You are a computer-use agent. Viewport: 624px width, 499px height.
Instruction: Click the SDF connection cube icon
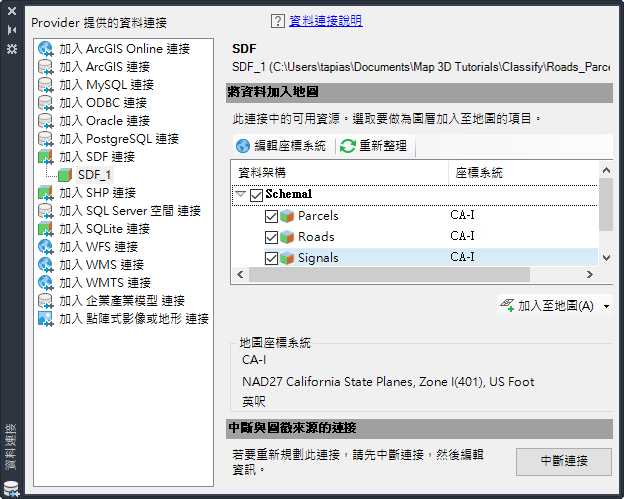(45, 157)
